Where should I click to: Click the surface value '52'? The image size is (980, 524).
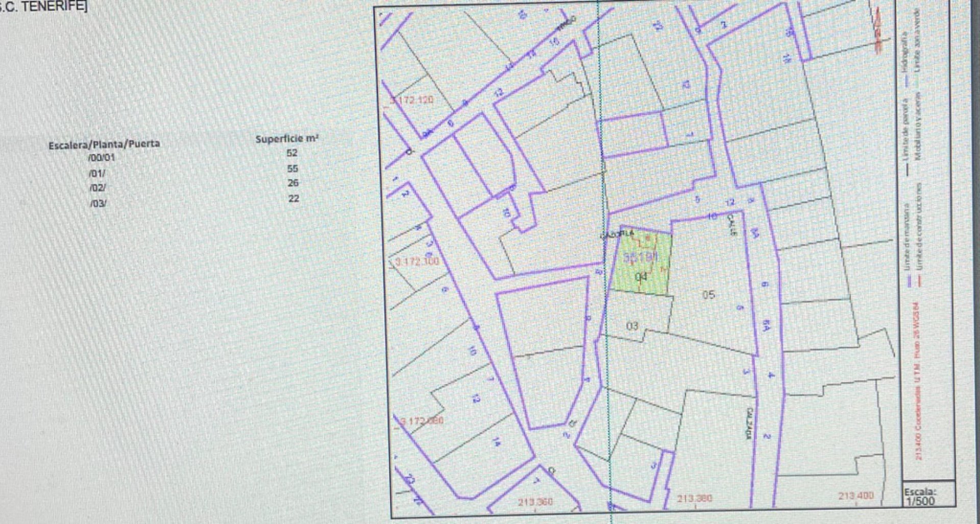pyautogui.click(x=292, y=153)
